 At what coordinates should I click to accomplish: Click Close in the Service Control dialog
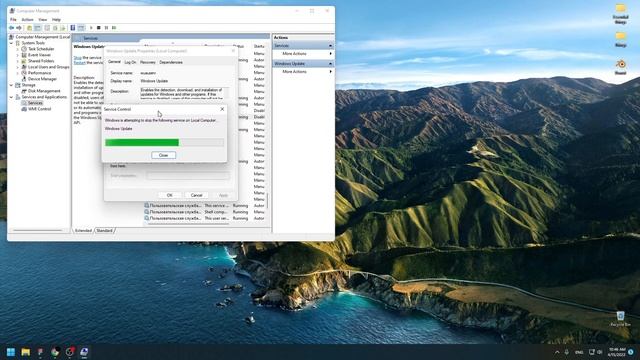click(x=163, y=155)
